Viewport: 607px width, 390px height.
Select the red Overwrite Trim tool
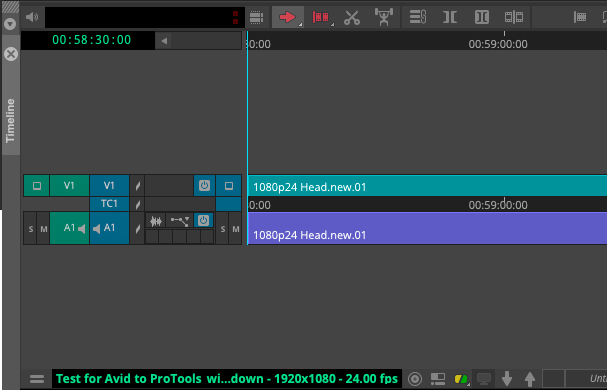click(x=321, y=17)
